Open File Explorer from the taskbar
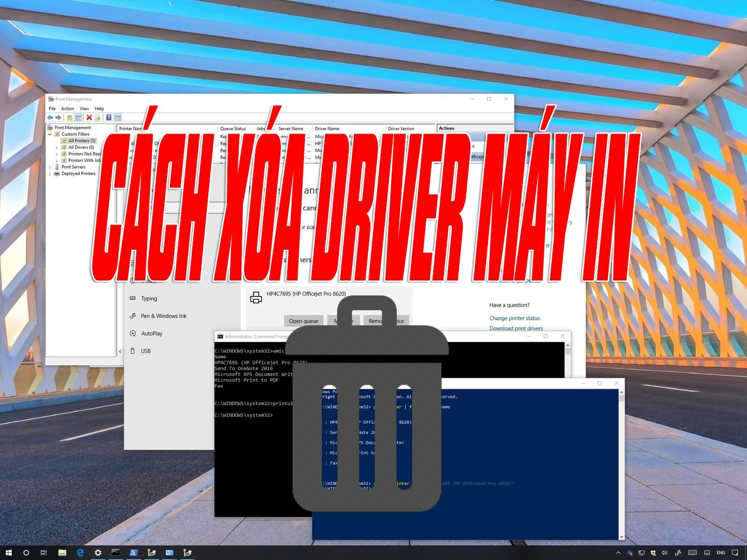747x560 pixels. coord(62,553)
